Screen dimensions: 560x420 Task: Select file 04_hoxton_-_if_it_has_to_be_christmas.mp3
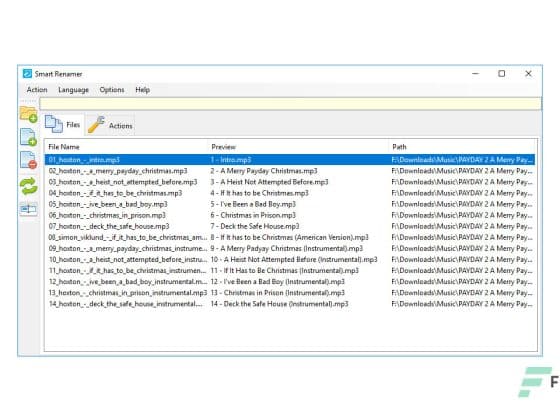pyautogui.click(x=115, y=193)
